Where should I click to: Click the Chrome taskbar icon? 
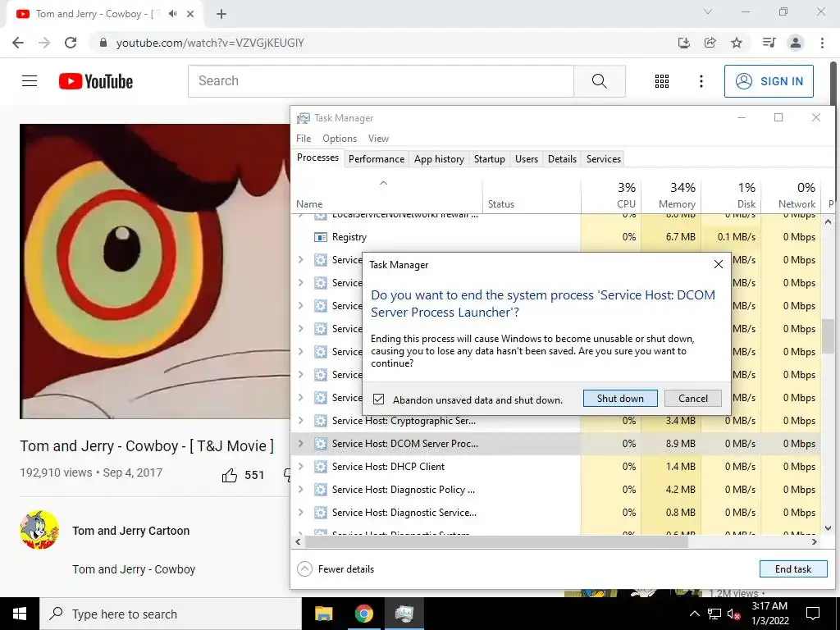[x=363, y=614]
